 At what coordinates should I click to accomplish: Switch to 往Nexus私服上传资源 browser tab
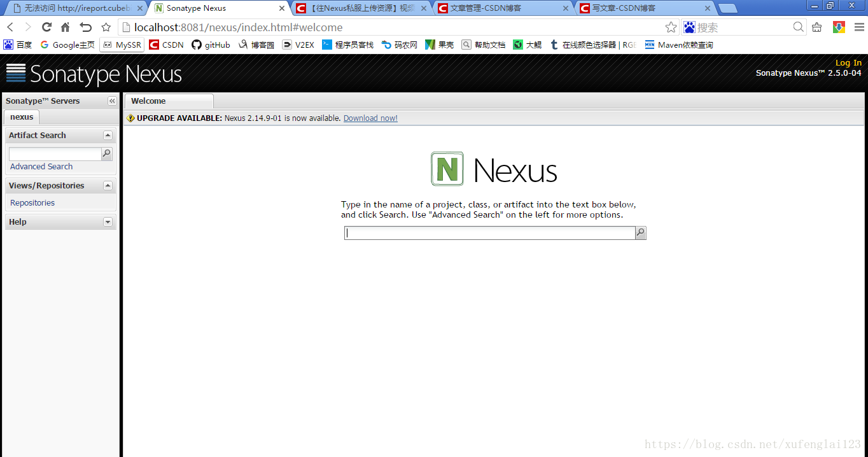click(361, 8)
